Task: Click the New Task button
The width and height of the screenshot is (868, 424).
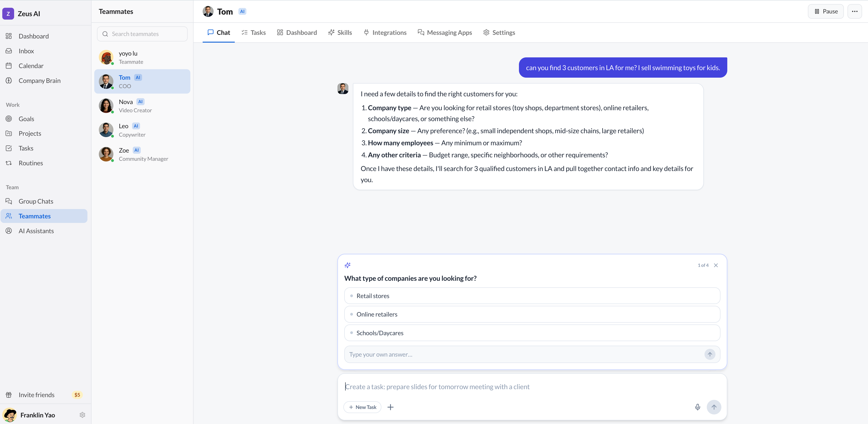Action: pyautogui.click(x=362, y=407)
